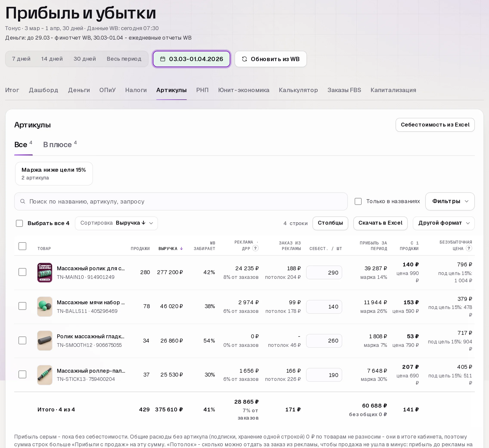Open the Маржа ниже цели 15% card
The width and height of the screenshot is (489, 448).
[x=54, y=174]
